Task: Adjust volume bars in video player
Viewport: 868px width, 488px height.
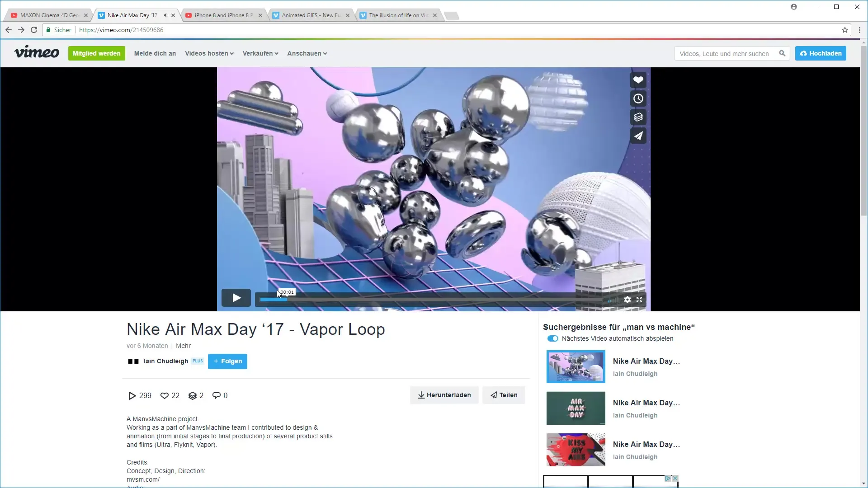Action: [x=613, y=300]
